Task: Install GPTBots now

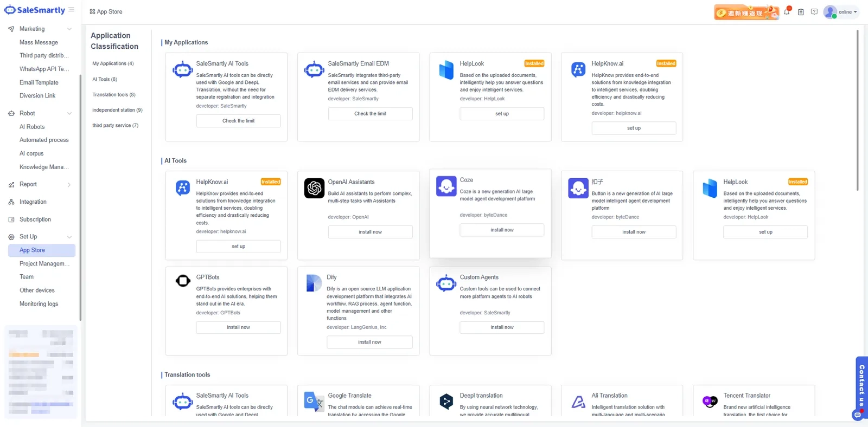Action: click(238, 327)
